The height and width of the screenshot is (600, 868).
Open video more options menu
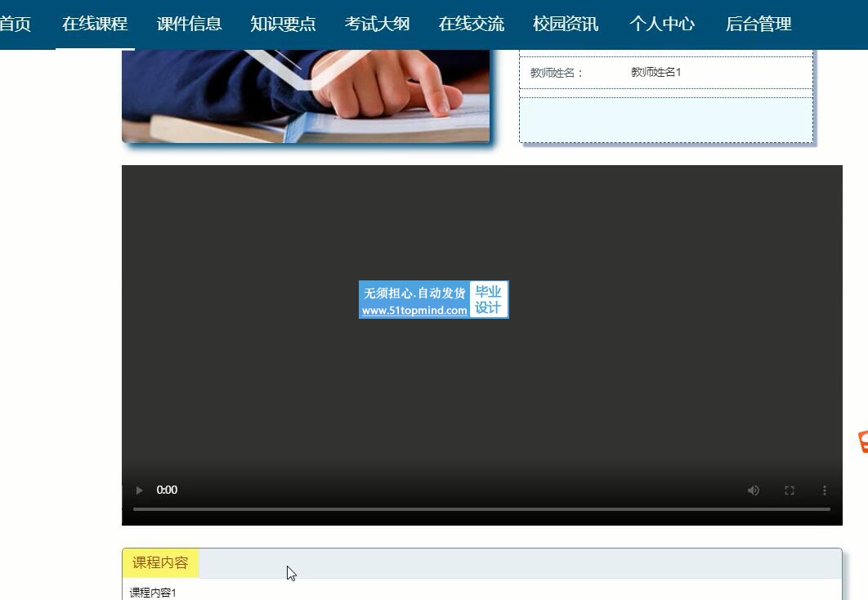tap(824, 490)
